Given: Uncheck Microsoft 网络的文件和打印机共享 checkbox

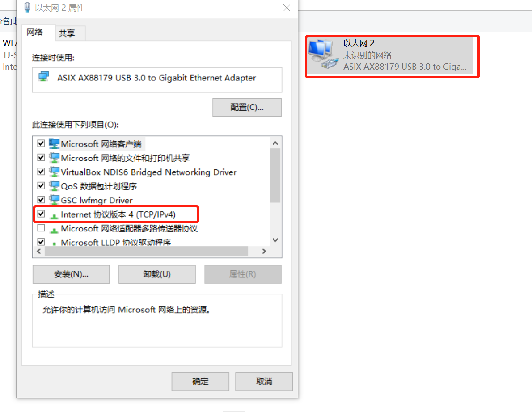Looking at the screenshot, I should (41, 158).
